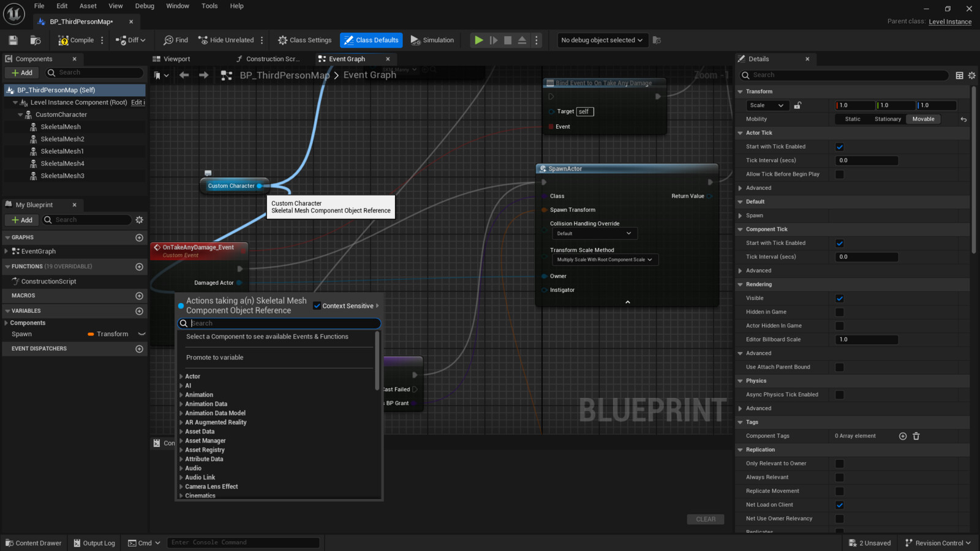Expand the Animation category in the action list

(181, 395)
